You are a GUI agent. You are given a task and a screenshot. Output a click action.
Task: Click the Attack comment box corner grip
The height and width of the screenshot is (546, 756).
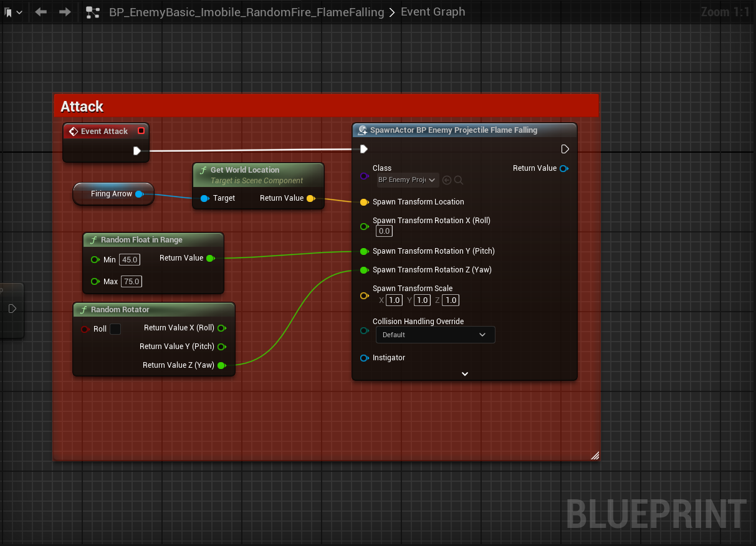595,456
